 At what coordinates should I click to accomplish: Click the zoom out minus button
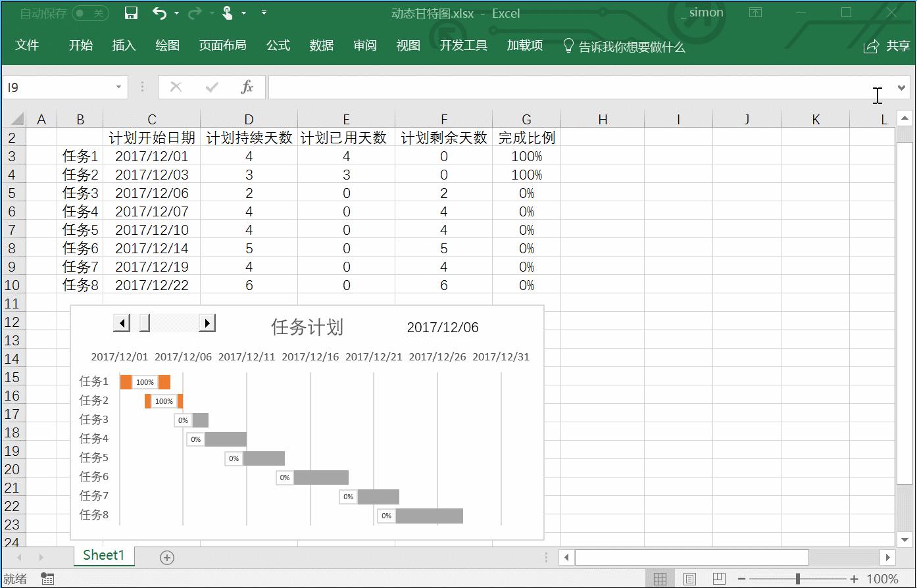point(741,579)
